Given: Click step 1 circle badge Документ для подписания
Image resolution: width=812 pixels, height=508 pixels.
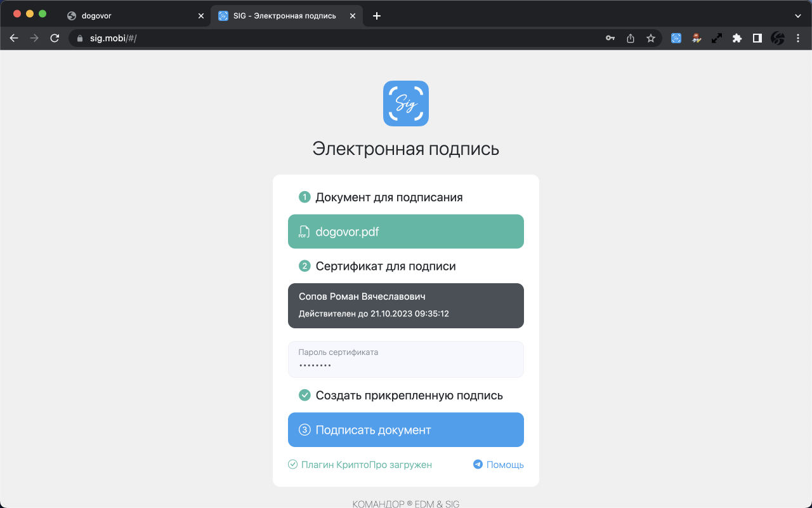Looking at the screenshot, I should pos(304,197).
